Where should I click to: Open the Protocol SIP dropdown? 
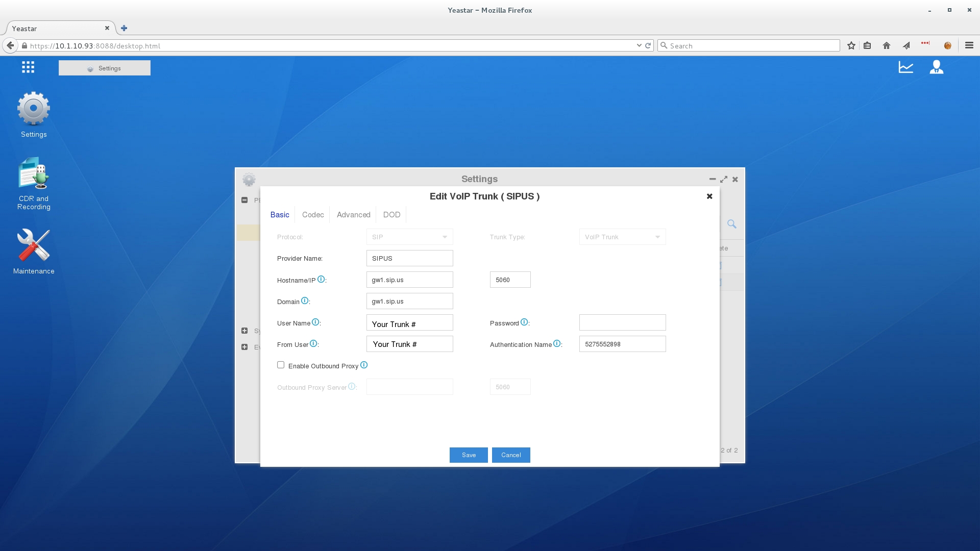409,237
